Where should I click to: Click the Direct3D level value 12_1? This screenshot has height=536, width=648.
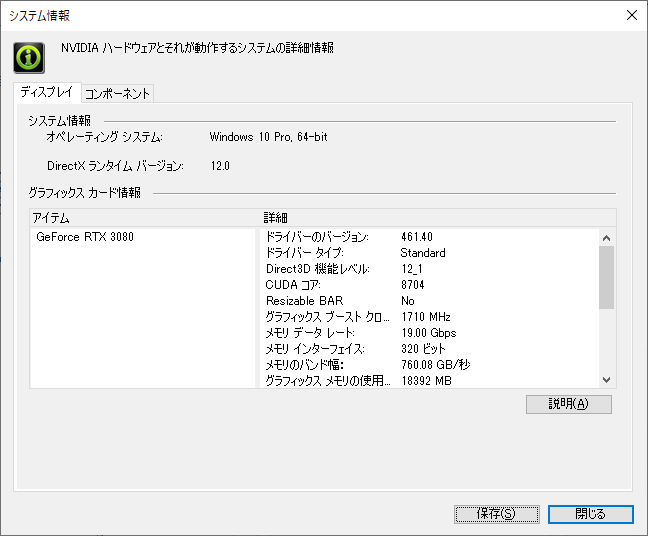point(412,269)
